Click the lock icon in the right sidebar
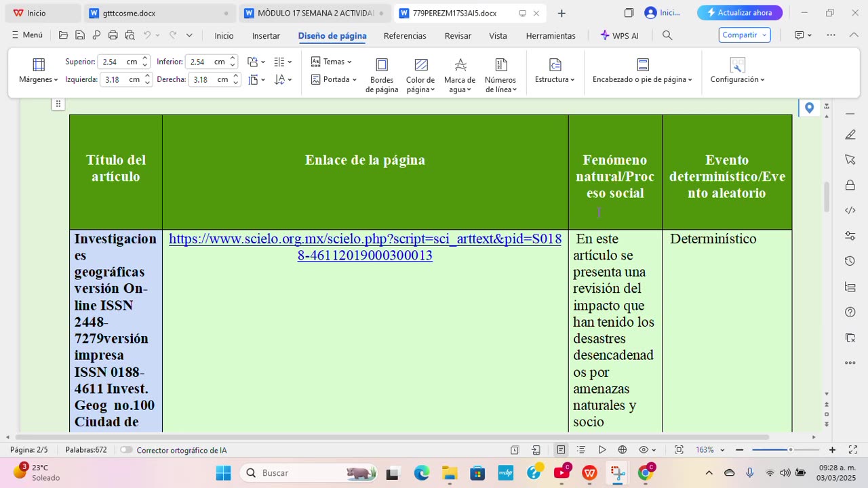This screenshot has width=868, height=488. [850, 185]
